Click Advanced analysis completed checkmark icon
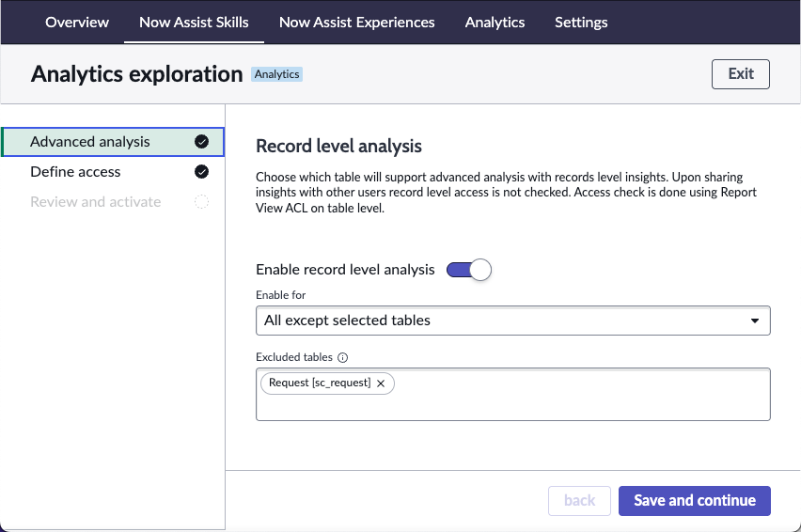 202,142
